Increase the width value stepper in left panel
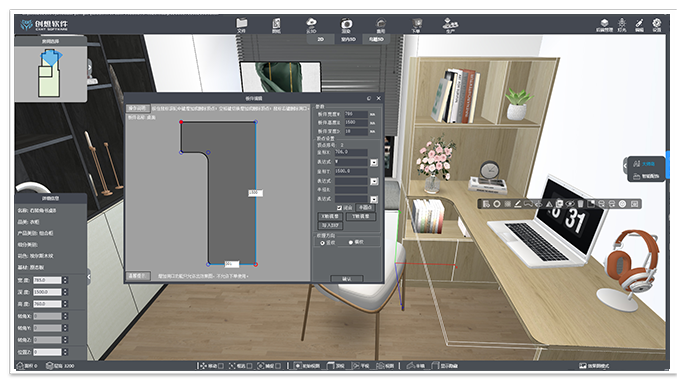677x379 pixels. click(x=65, y=278)
